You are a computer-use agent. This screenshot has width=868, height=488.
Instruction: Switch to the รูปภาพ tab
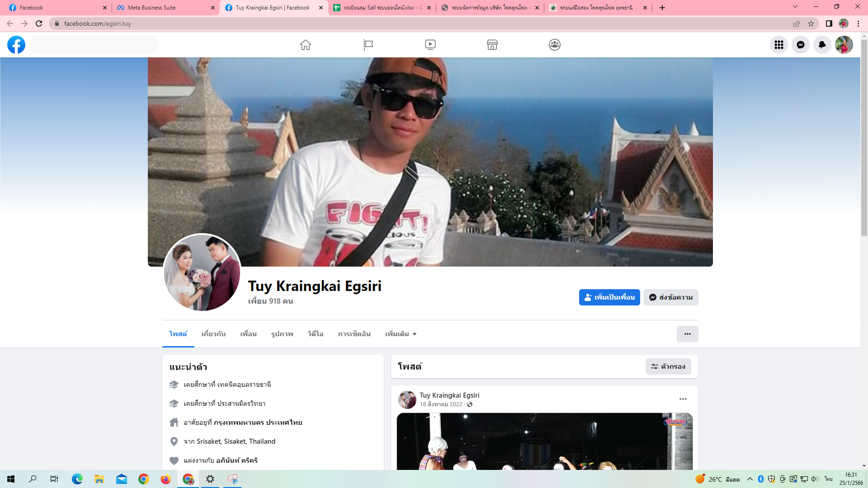(282, 334)
